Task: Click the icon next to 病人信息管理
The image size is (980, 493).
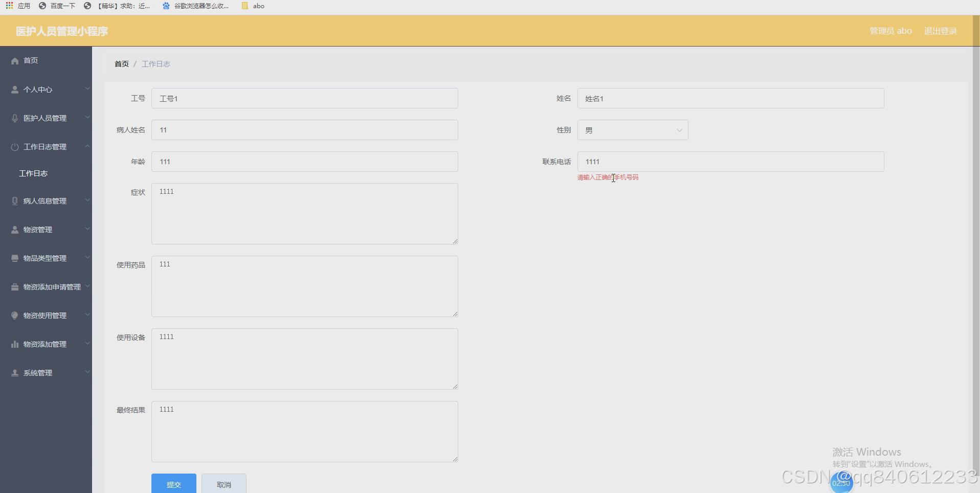Action: [15, 201]
